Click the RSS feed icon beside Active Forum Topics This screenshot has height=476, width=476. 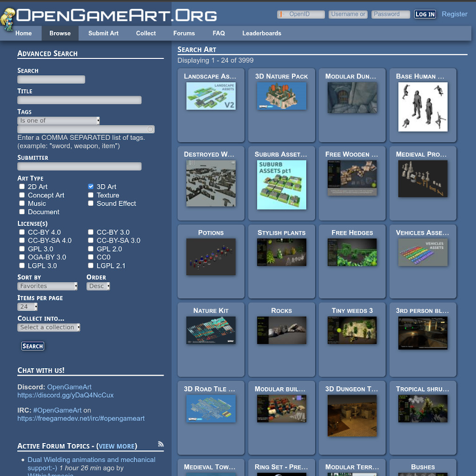point(161,444)
